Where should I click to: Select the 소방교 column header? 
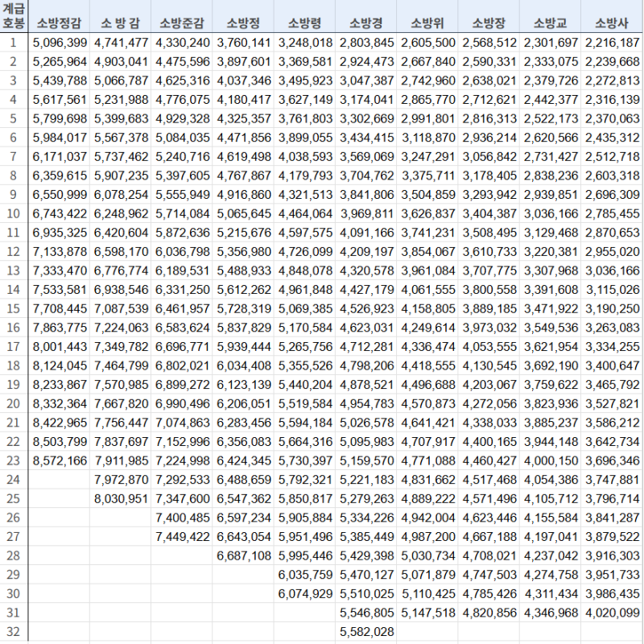pyautogui.click(x=551, y=16)
